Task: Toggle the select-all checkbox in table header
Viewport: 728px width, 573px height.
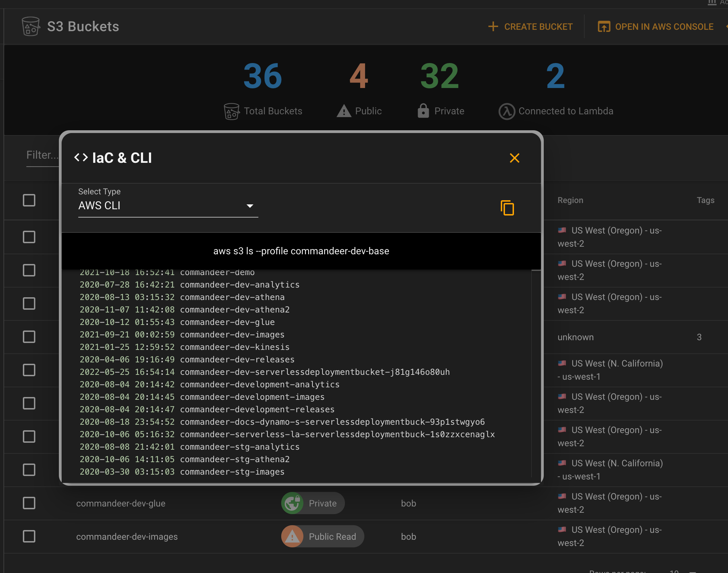Action: pos(29,200)
